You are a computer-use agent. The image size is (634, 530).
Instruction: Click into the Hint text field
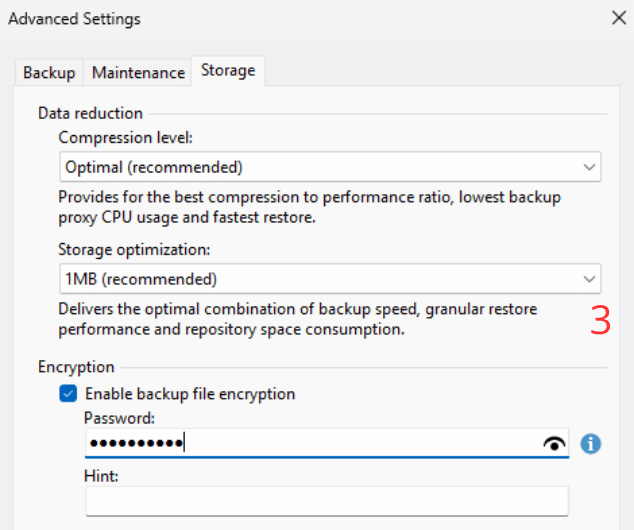pos(326,500)
